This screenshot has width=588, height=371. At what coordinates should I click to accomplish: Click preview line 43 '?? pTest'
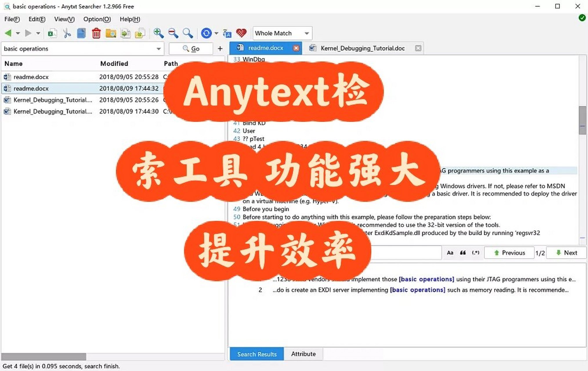[x=253, y=139]
